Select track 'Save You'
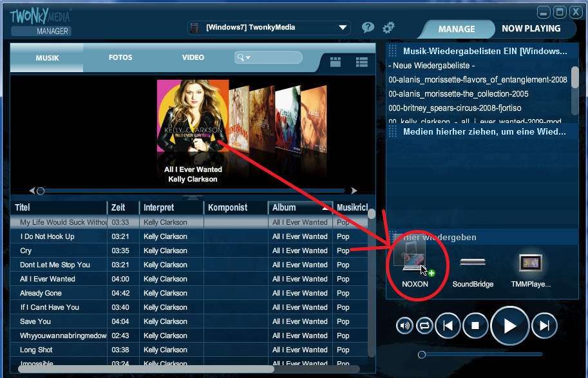The image size is (588, 378). pyautogui.click(x=189, y=321)
